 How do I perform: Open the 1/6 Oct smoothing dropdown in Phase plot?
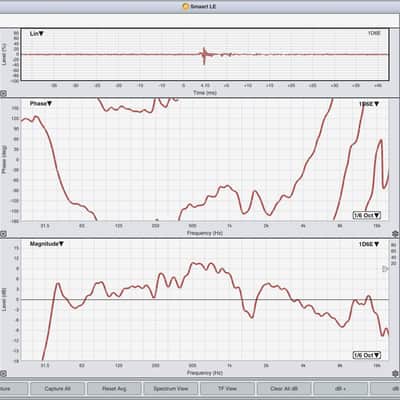tap(367, 215)
